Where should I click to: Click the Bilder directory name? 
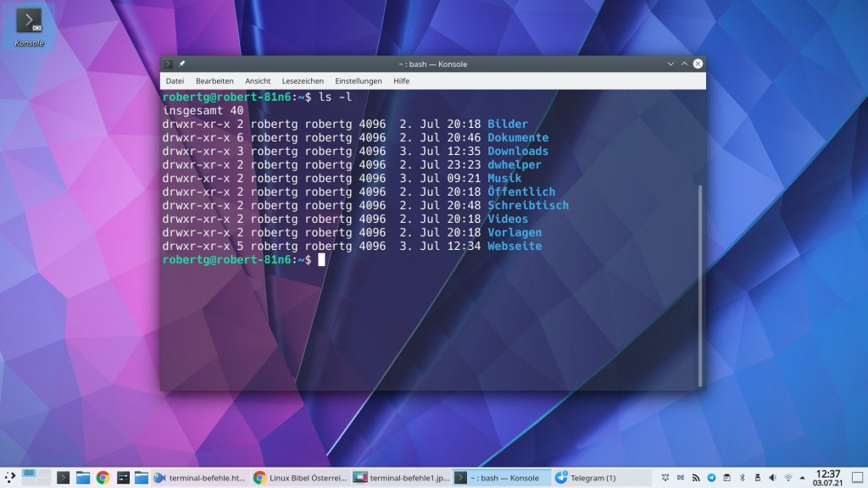pyautogui.click(x=508, y=124)
